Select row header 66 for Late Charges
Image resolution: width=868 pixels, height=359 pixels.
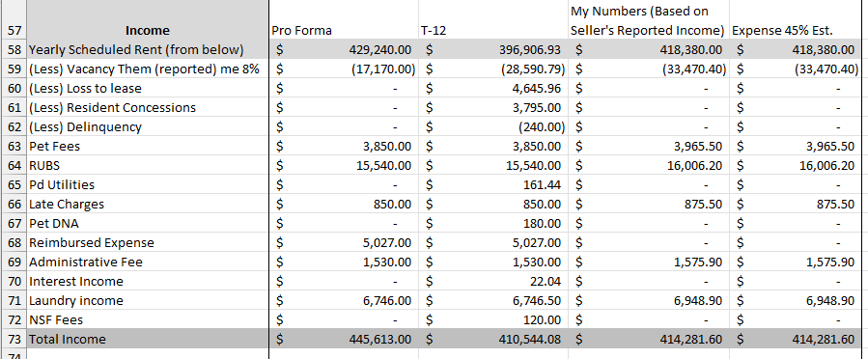pos(14,204)
